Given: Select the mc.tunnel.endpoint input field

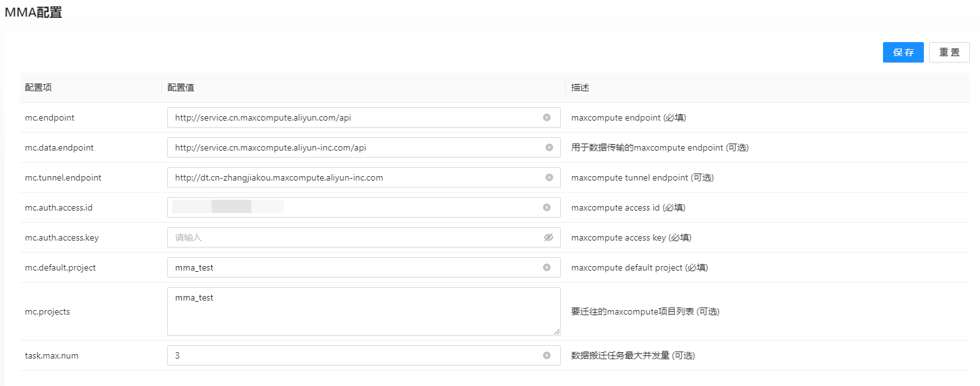Looking at the screenshot, I should (x=351, y=177).
